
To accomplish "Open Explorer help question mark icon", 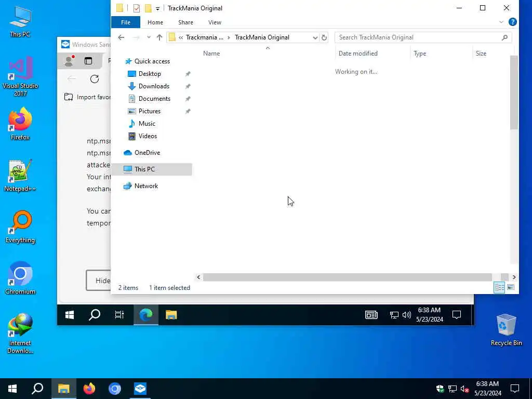I will tap(513, 22).
